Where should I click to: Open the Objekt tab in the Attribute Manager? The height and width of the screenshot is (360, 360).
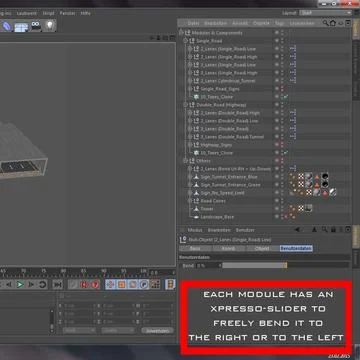(262, 248)
